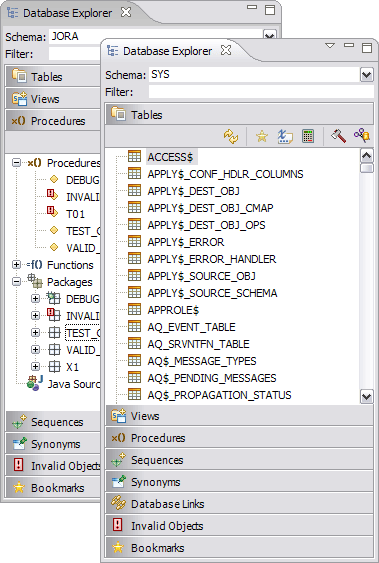Image resolution: width=379 pixels, height=563 pixels.
Task: Expand the Functions tree node
Action: (x=16, y=265)
